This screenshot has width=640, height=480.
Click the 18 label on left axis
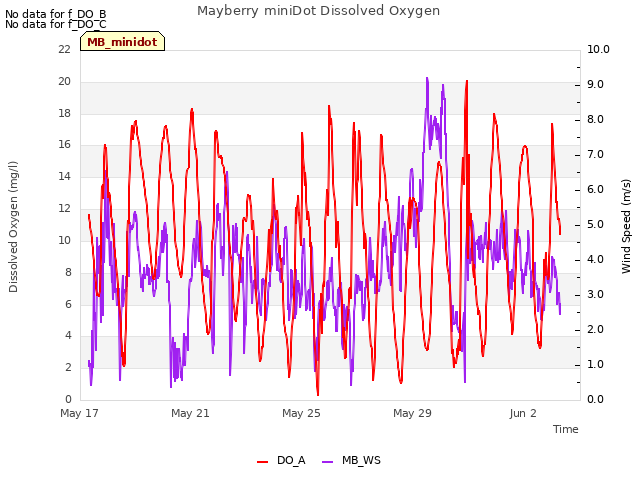pos(64,113)
